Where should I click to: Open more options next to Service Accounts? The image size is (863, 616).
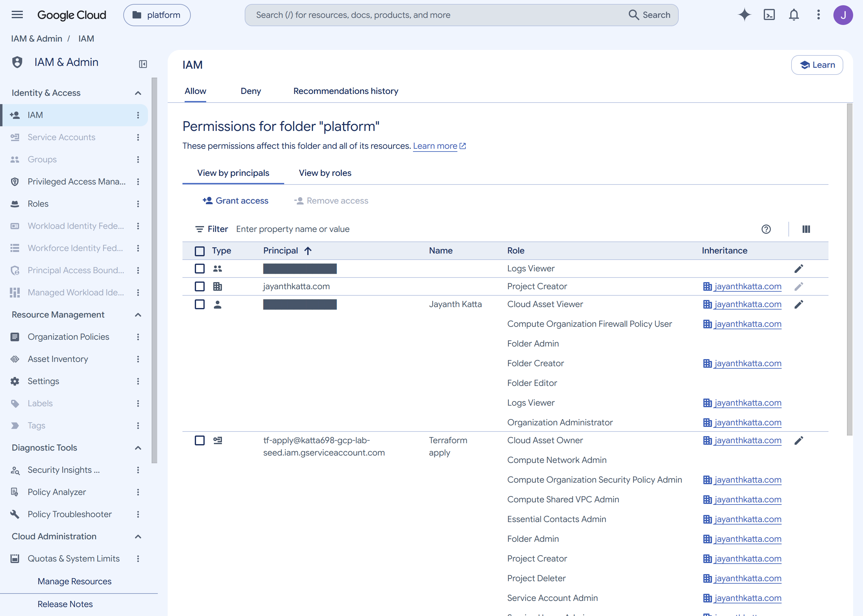tap(138, 137)
